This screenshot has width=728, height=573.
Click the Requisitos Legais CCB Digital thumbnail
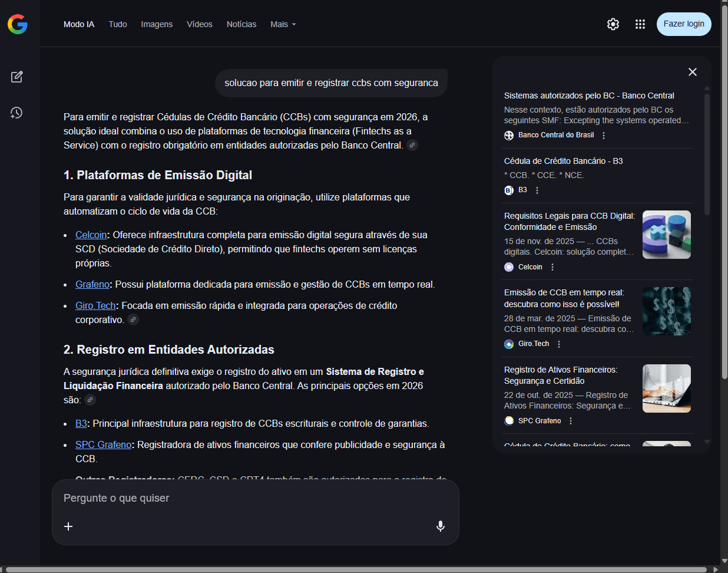(667, 235)
